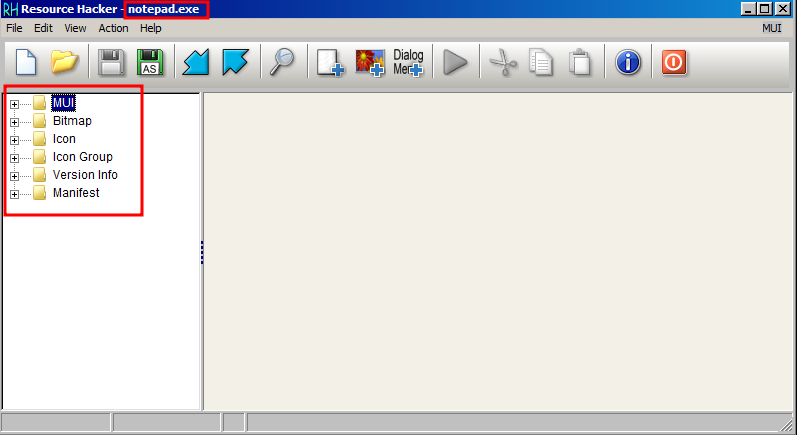Close the Resource Hacker window
Screen dimensions: 797x435
[783, 9]
